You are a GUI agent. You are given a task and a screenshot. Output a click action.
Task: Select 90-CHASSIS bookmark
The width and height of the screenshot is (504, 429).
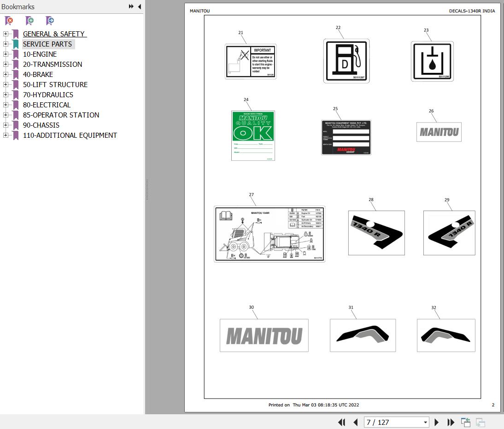click(x=41, y=125)
